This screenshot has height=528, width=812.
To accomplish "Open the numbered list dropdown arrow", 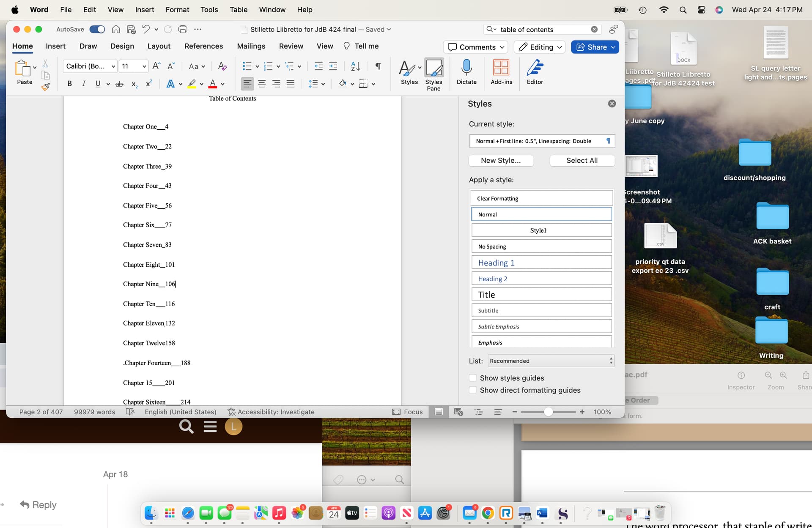I will [278, 66].
